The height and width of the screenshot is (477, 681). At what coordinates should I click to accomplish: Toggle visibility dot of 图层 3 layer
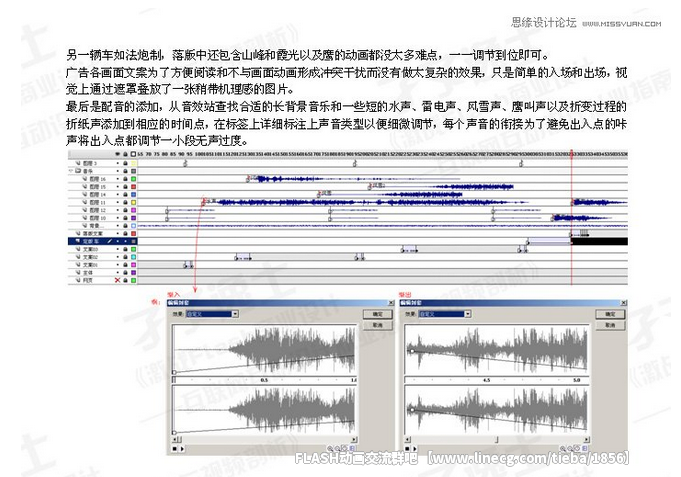coord(117,163)
